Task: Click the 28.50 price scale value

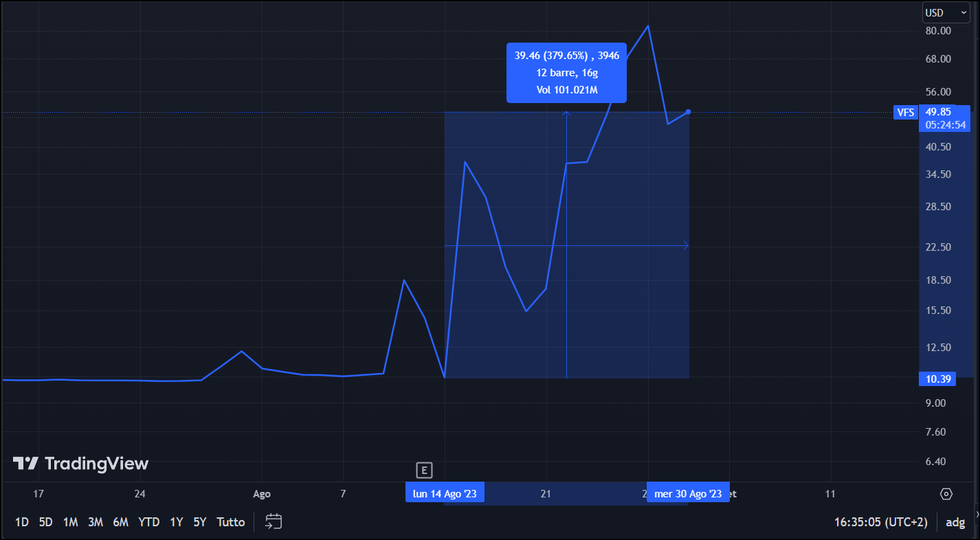Action: 938,207
